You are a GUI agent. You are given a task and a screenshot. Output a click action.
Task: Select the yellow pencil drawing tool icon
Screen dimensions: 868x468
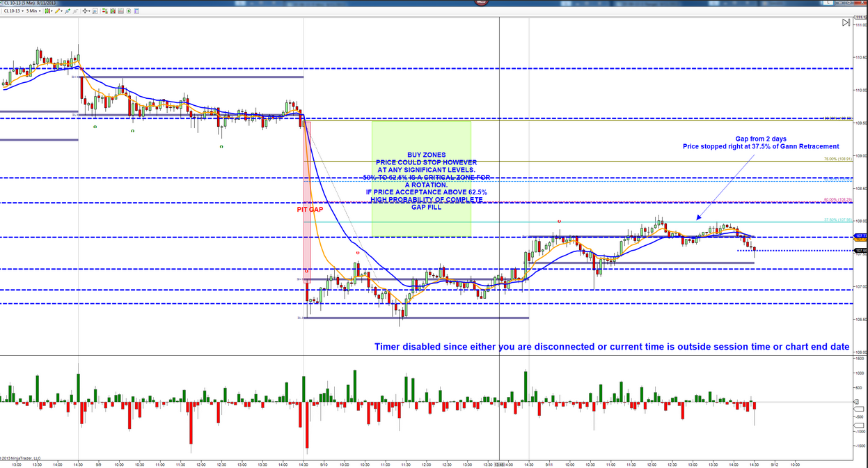pos(57,11)
